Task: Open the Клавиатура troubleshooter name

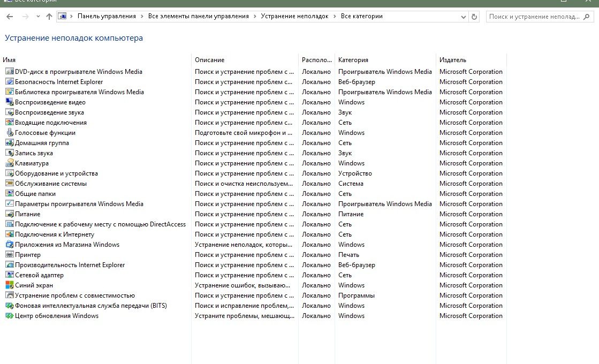Action: 32,163
